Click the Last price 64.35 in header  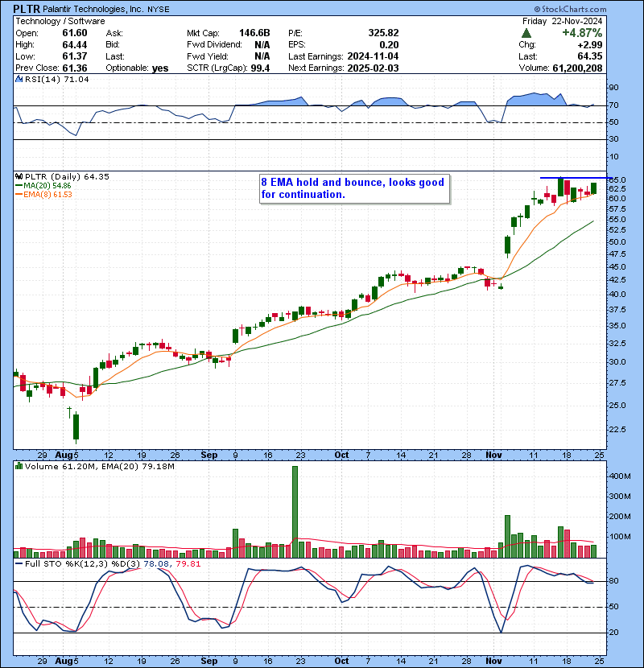pos(590,56)
